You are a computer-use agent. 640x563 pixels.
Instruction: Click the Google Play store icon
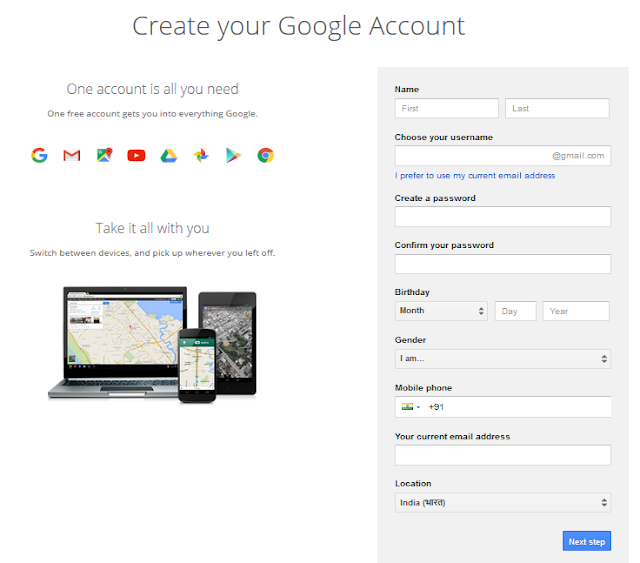pyautogui.click(x=233, y=156)
